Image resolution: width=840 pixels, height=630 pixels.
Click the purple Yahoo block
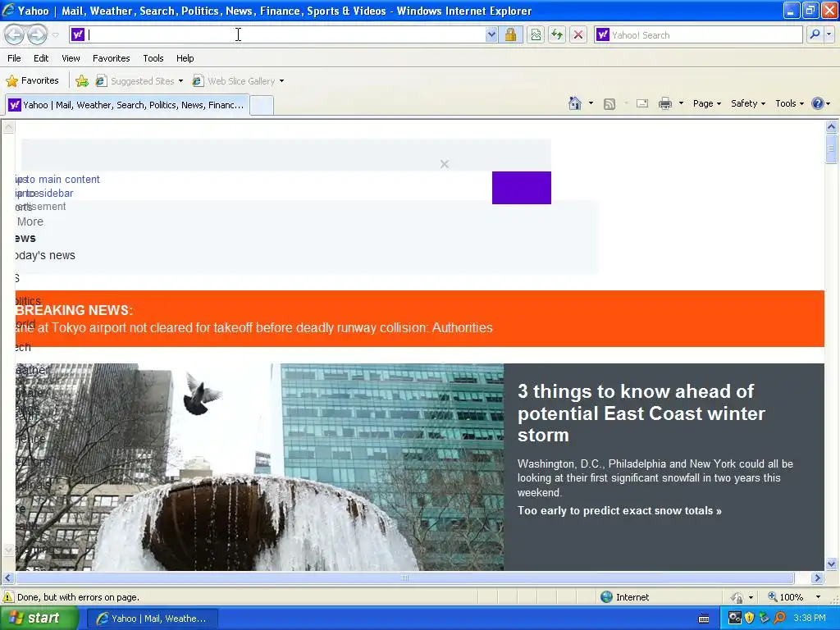pyautogui.click(x=521, y=188)
